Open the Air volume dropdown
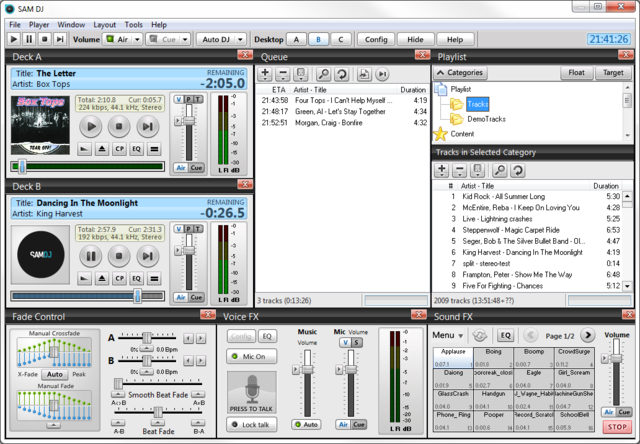Screen dimensions: 640x444 [x=138, y=40]
